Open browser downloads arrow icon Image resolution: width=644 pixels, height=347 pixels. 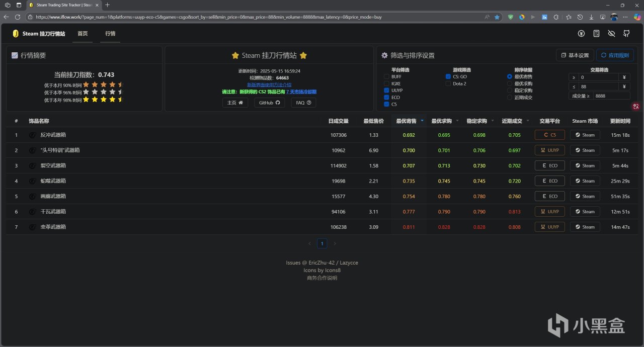click(592, 17)
